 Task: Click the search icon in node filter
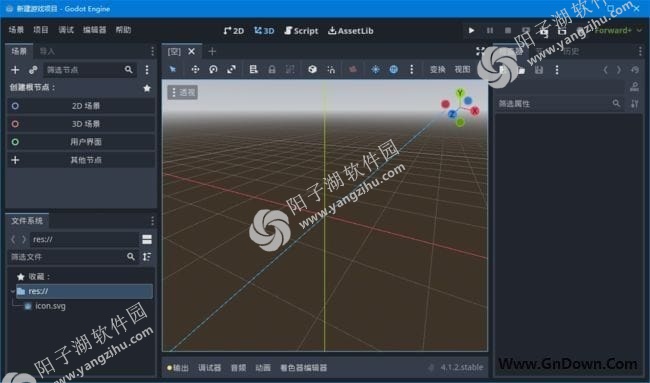point(129,70)
